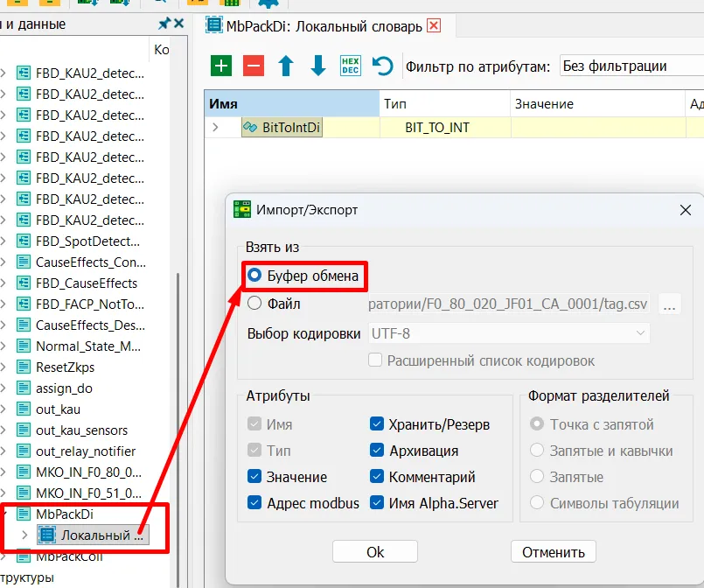Click the FBD_SpotDetect program icon
The image size is (704, 588).
point(24,241)
